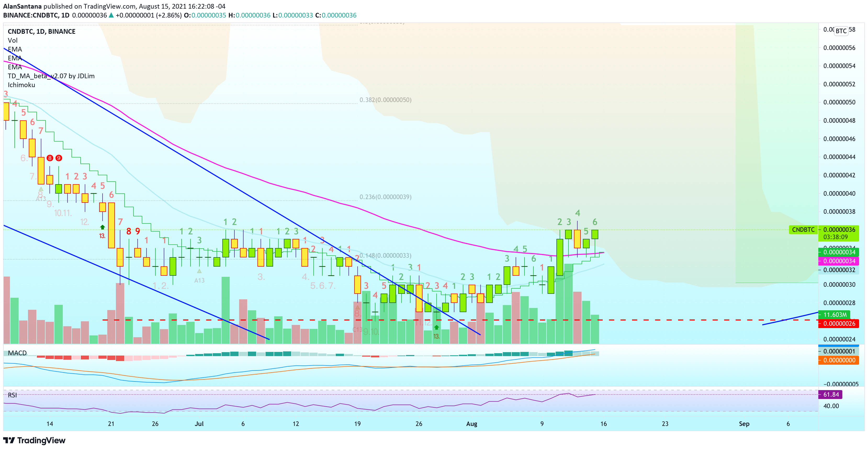Click the 'Ichimoku' indicator label
Viewport: 868px width, 450px height.
click(x=21, y=85)
